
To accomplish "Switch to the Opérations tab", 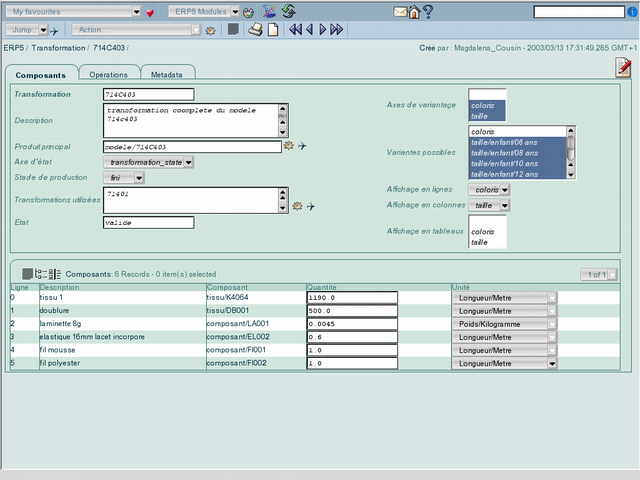I will click(x=108, y=74).
